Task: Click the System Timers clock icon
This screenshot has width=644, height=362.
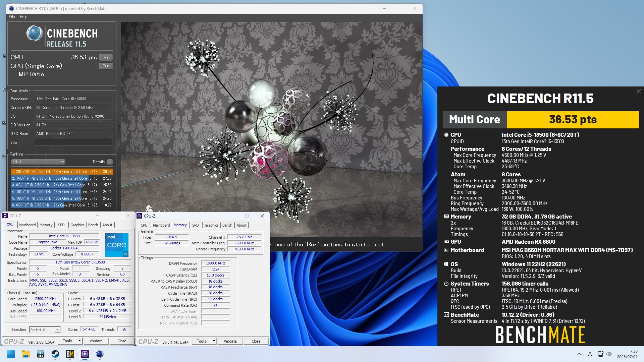Action: (x=446, y=284)
